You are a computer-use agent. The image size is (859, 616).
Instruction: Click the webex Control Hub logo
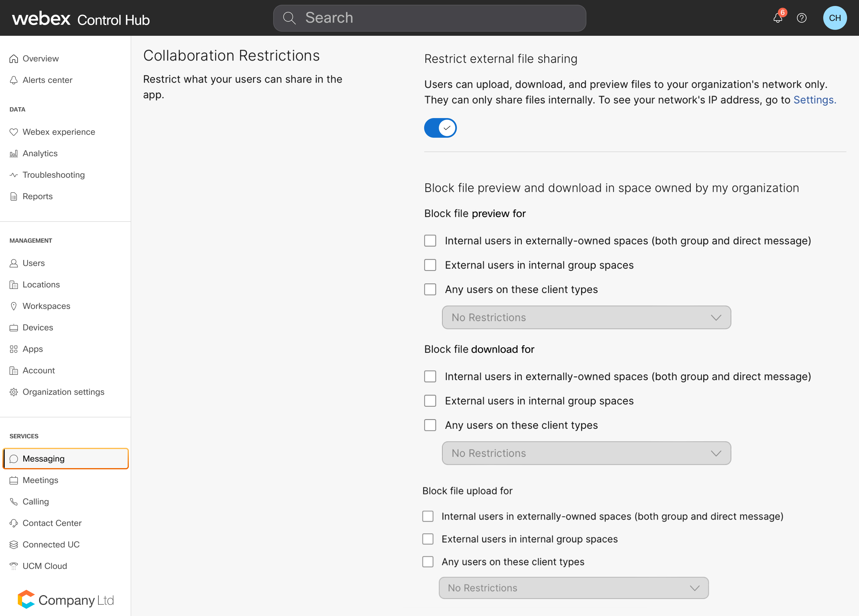[81, 18]
